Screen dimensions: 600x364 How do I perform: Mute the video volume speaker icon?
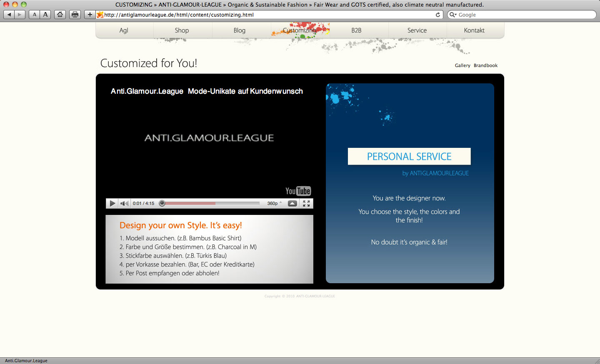click(x=124, y=203)
